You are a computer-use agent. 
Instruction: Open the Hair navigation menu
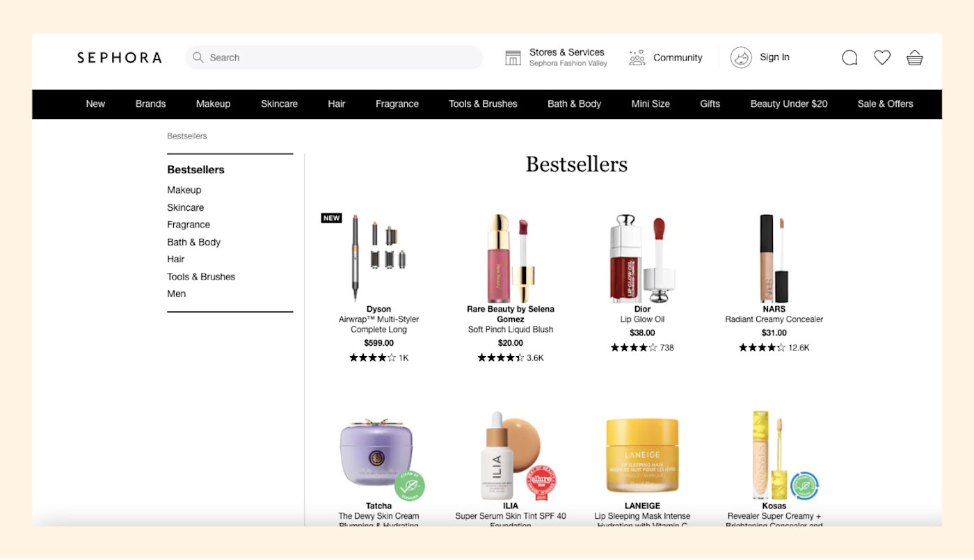tap(337, 104)
